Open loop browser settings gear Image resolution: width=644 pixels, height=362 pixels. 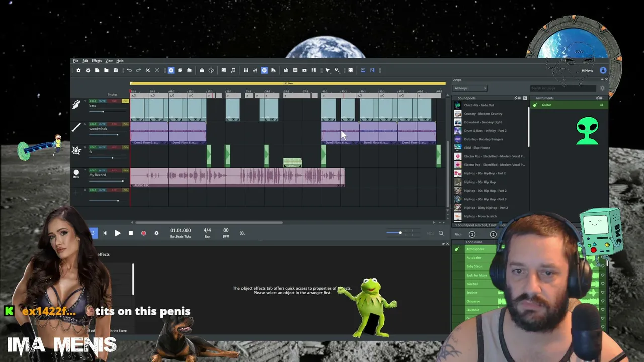click(x=602, y=88)
